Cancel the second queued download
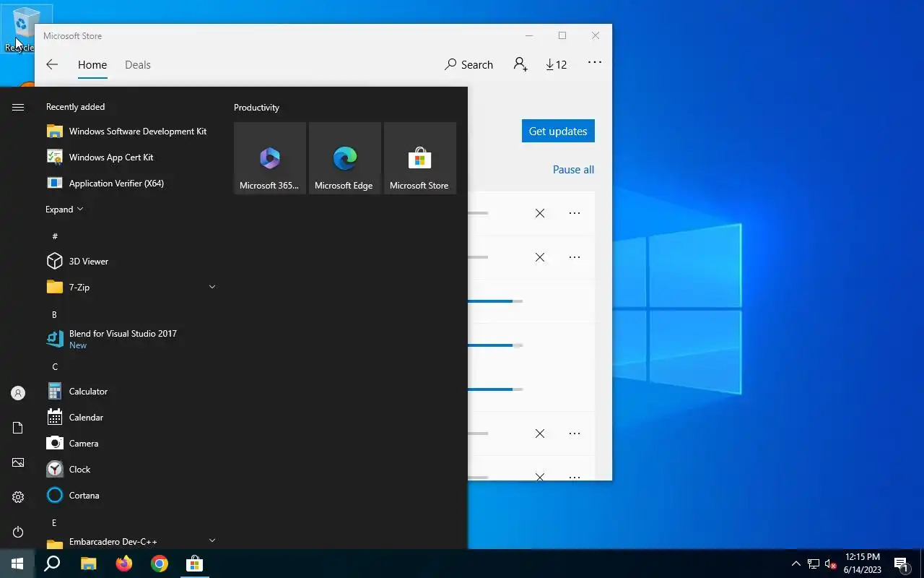 coord(540,257)
